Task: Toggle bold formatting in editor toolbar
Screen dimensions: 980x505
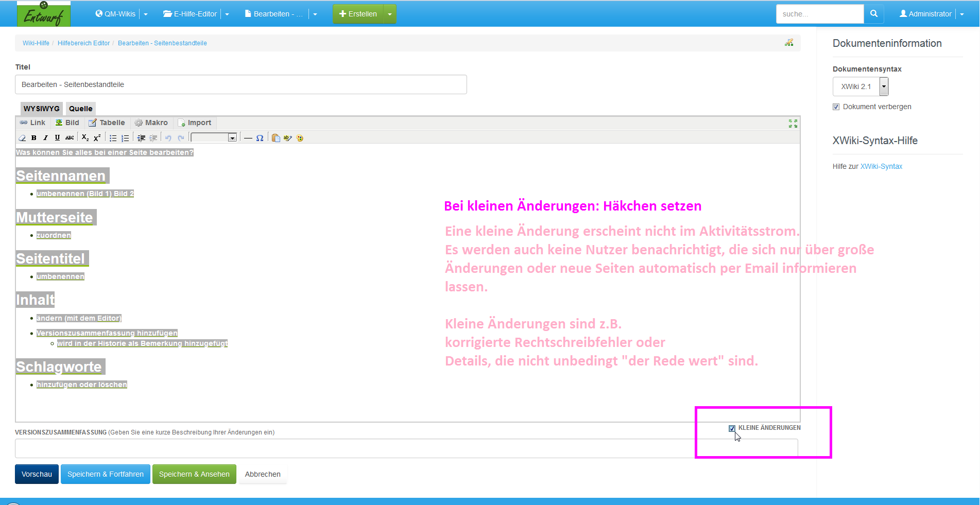Action: pos(34,138)
